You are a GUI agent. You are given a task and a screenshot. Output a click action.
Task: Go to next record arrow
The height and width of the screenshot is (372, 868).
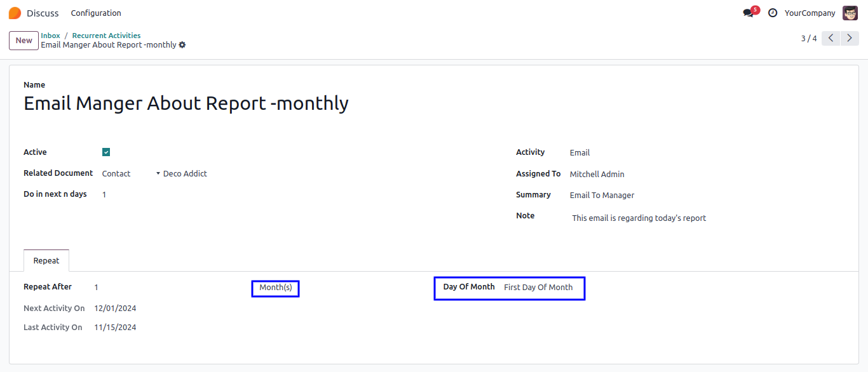850,38
